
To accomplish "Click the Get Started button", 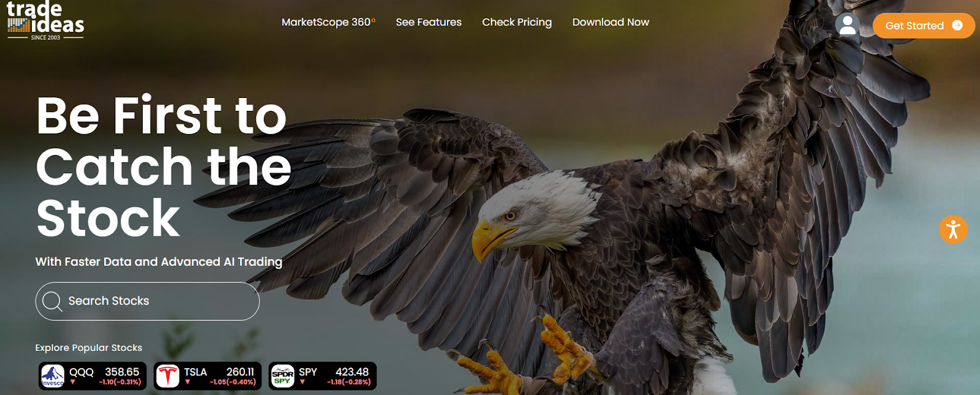I will 924,26.
